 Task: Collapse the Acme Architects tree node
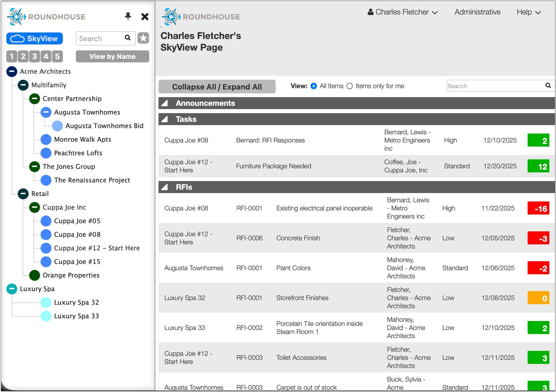12,72
